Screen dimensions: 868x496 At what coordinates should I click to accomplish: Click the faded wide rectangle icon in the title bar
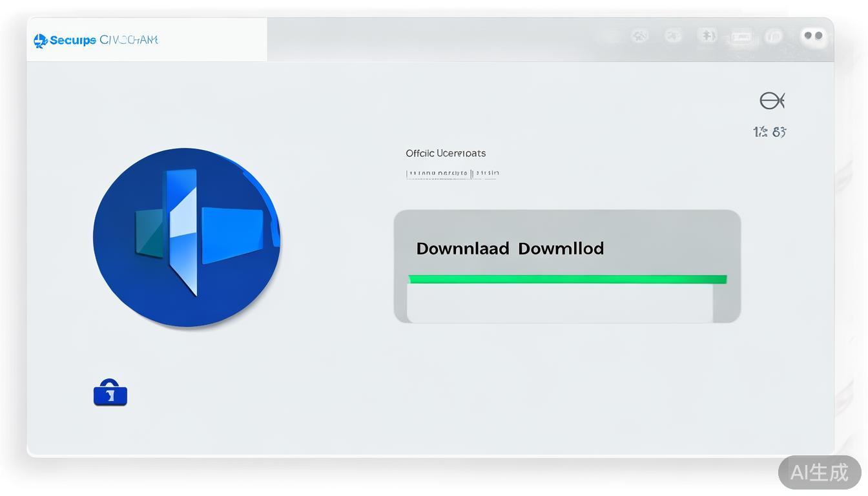click(741, 36)
